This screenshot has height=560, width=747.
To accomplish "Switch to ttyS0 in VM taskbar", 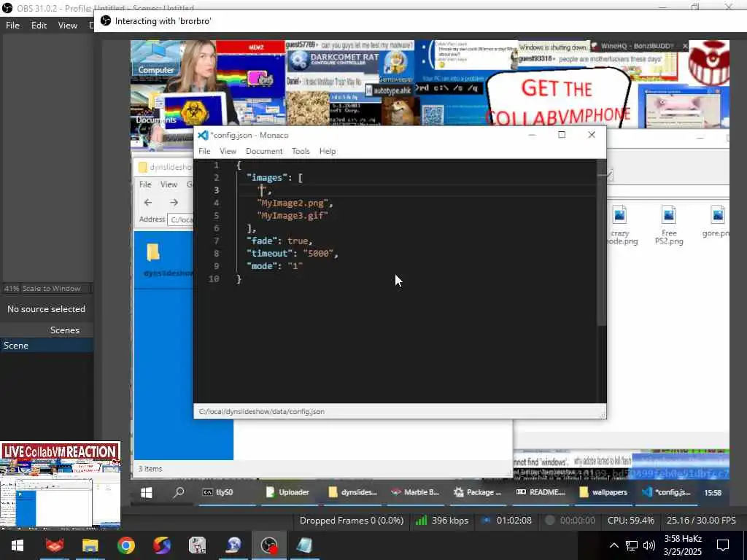I will [x=217, y=492].
